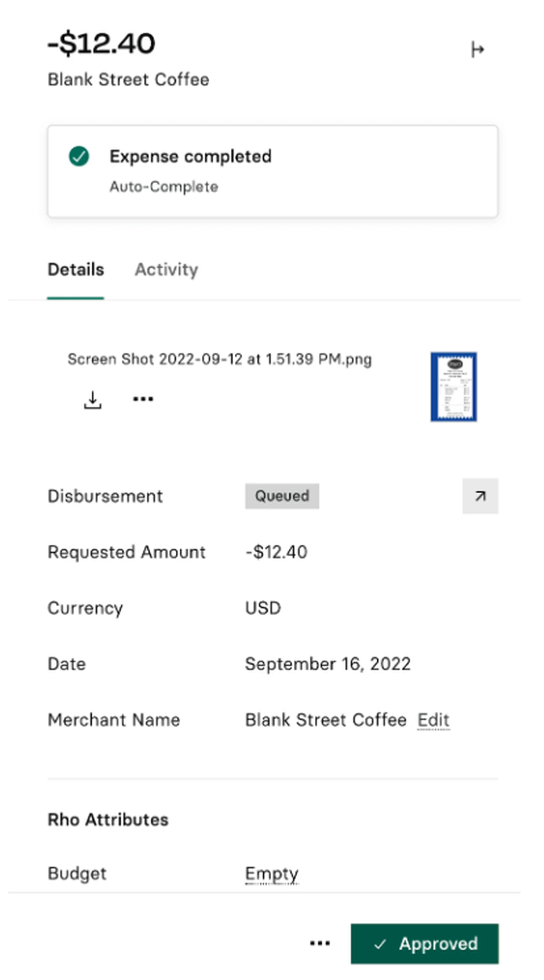Click the Queued disbursement status badge
The height and width of the screenshot is (980, 544).
pos(282,496)
